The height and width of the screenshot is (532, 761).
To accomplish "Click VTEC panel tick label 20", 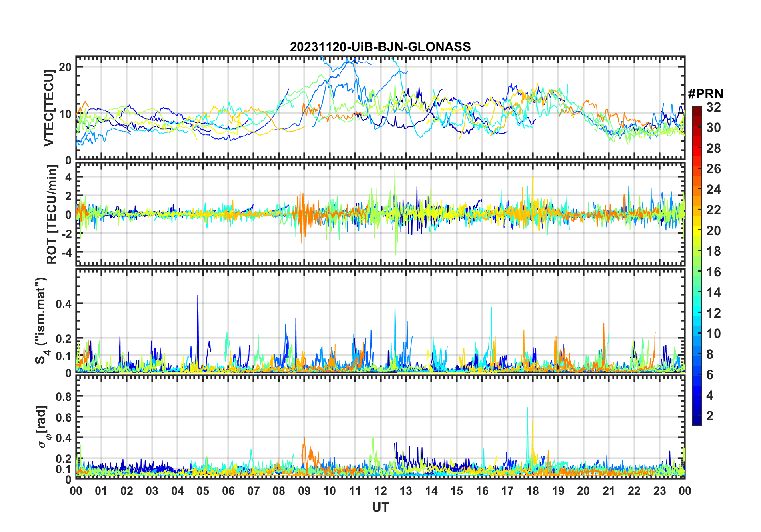I will [x=65, y=67].
